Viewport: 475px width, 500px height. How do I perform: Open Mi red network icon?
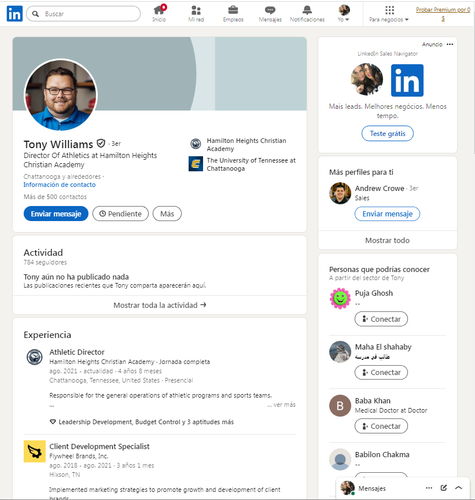tap(196, 13)
